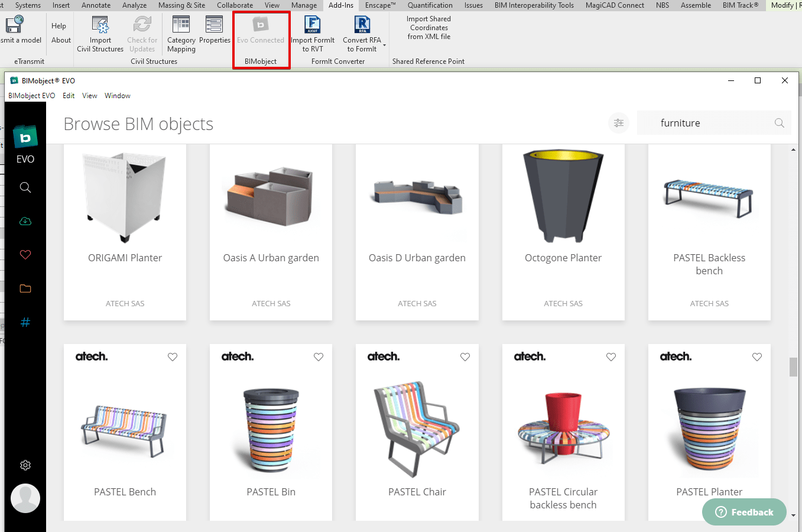This screenshot has height=532, width=802.
Task: Favorite the PASTEL Chair product
Action: [x=465, y=357]
